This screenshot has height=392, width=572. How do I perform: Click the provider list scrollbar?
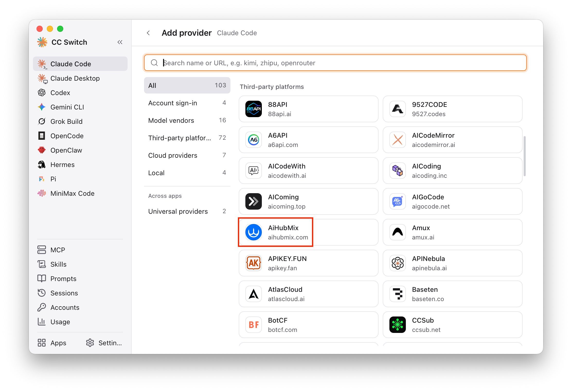(524, 156)
